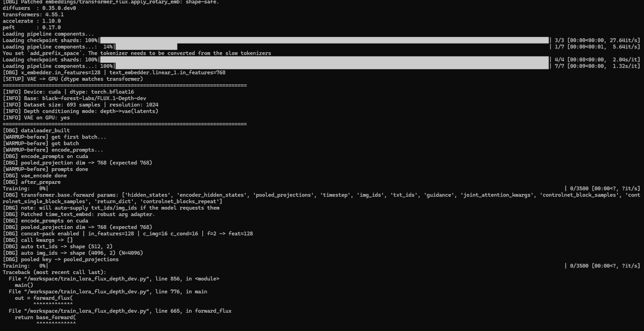Select the 'will auto-supply txt_ids/img_ids' note line
The height and width of the screenshot is (331, 644).
pos(111,208)
